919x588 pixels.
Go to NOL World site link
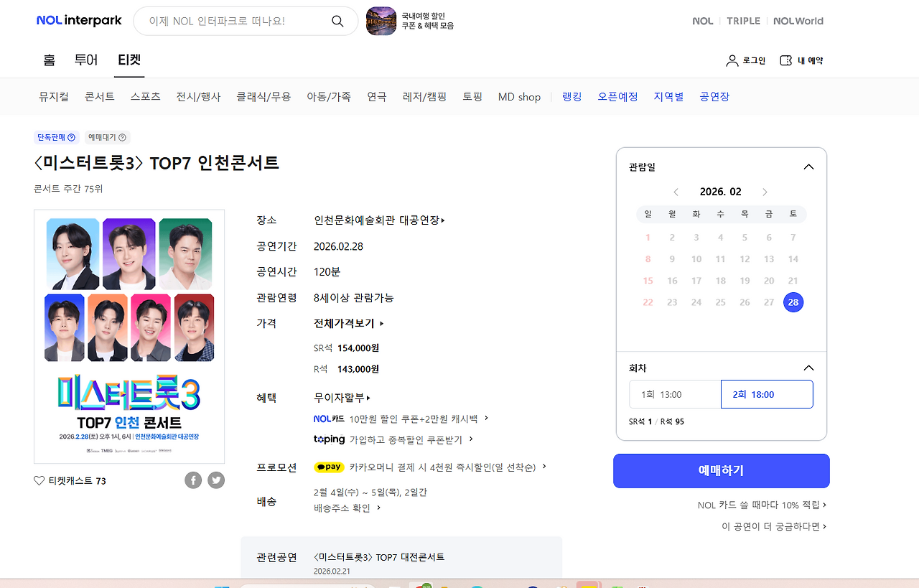pos(798,21)
